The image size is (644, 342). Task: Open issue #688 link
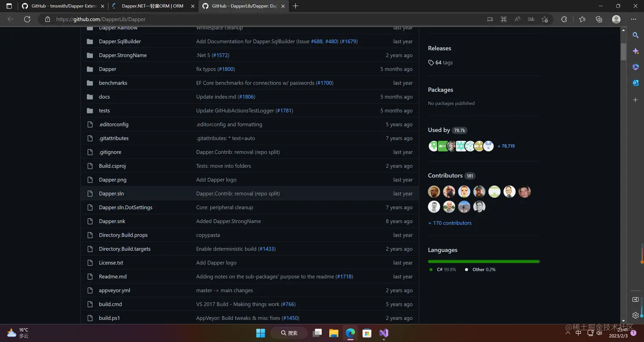[316, 41]
